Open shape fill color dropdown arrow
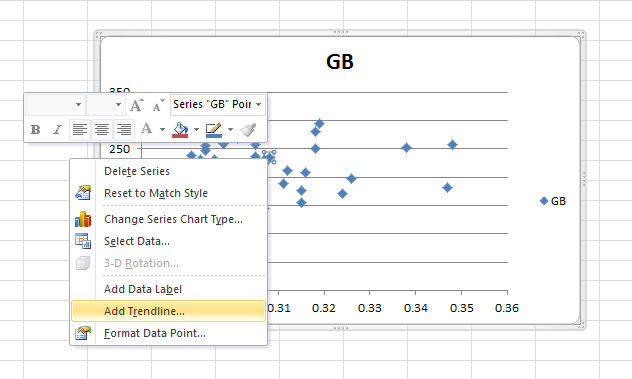This screenshot has height=379, width=632. [x=196, y=129]
